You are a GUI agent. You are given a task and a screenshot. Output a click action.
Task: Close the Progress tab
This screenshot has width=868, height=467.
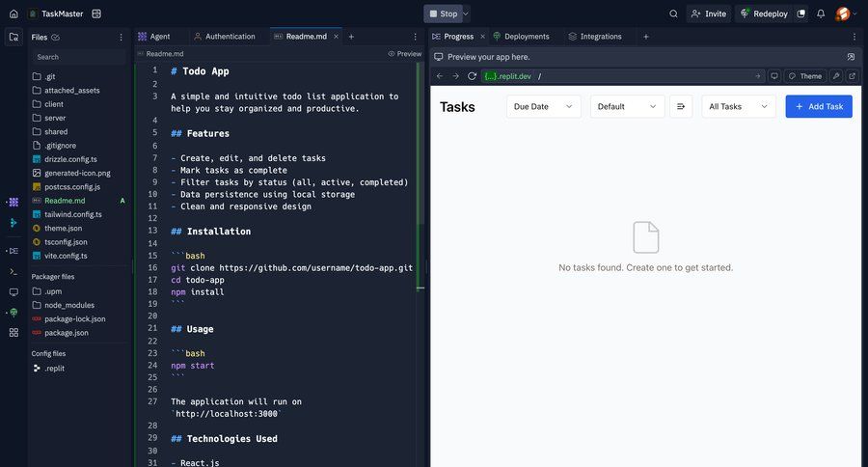pyautogui.click(x=482, y=37)
